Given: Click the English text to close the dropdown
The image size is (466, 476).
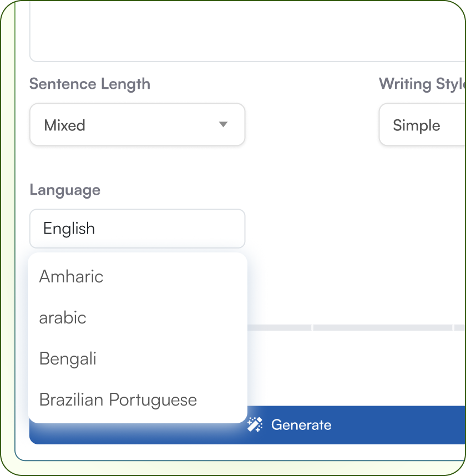Looking at the screenshot, I should [x=69, y=228].
